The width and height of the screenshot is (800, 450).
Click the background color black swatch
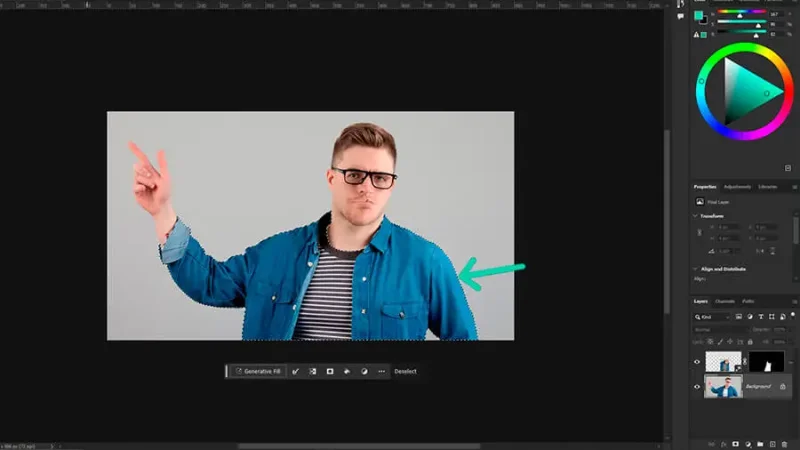[x=705, y=21]
